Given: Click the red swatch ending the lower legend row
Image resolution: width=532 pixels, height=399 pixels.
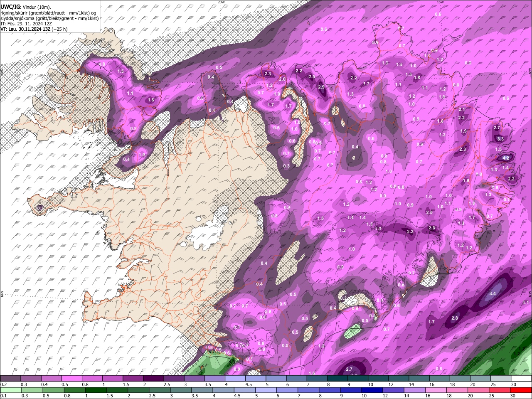Looking at the screenshot, I should click(521, 390).
